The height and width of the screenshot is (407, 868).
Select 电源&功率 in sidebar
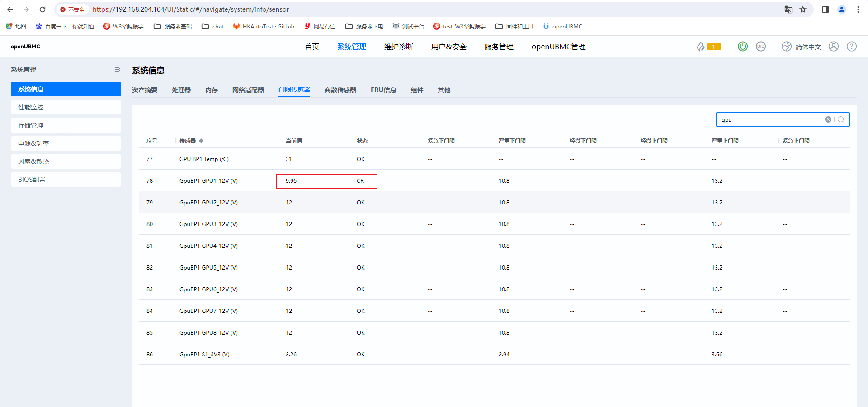66,143
